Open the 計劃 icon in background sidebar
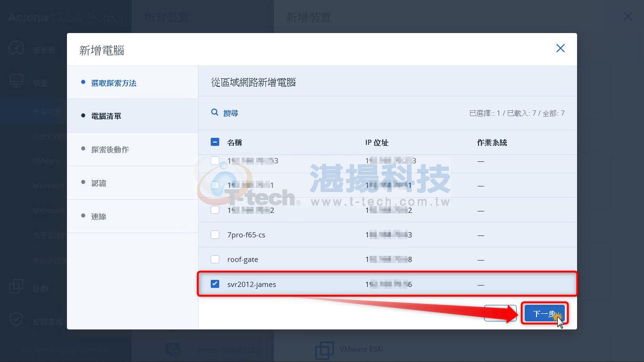Image resolution: width=644 pixels, height=362 pixels. 16,287
